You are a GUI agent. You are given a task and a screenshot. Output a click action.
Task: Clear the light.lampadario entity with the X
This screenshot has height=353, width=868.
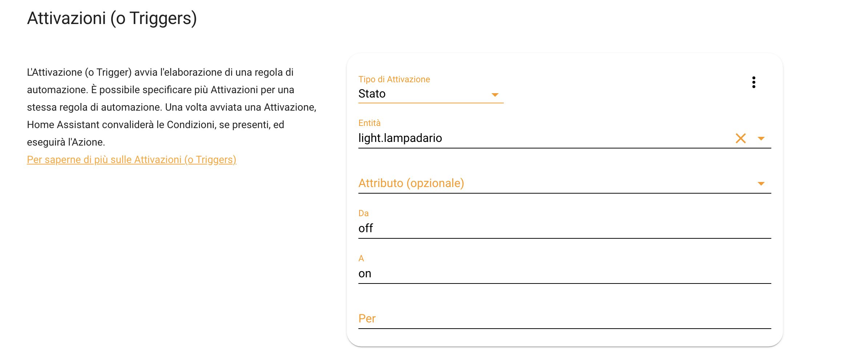[x=740, y=138]
